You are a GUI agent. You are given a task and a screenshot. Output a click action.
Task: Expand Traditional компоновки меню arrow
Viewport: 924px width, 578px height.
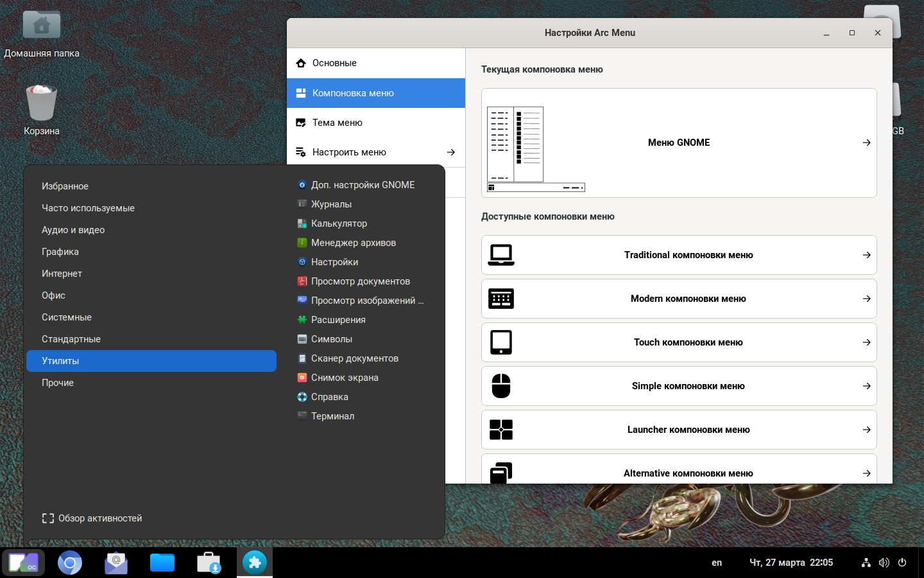pyautogui.click(x=867, y=255)
